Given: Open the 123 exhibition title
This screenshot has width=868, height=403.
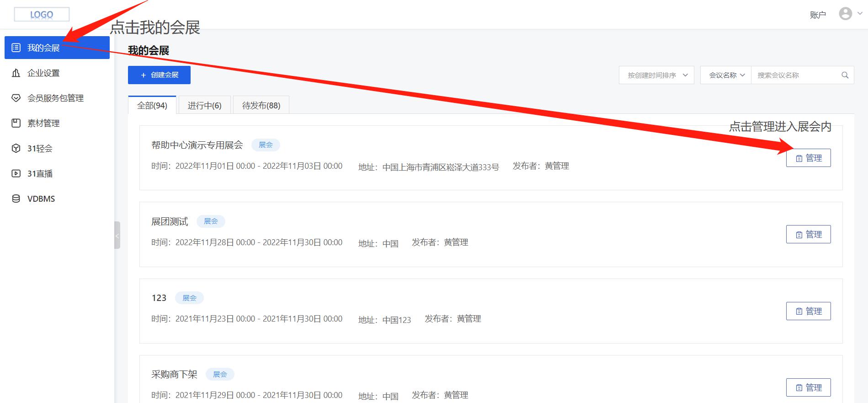Looking at the screenshot, I should coord(159,298).
